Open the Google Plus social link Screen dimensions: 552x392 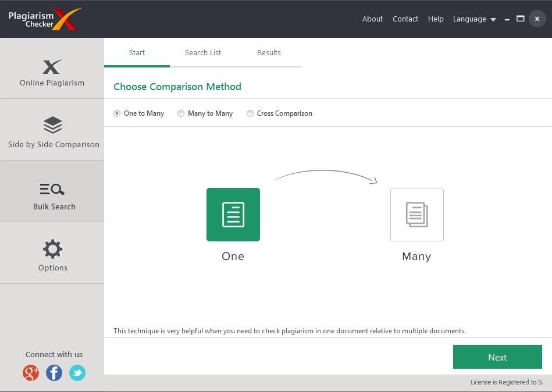coord(31,373)
